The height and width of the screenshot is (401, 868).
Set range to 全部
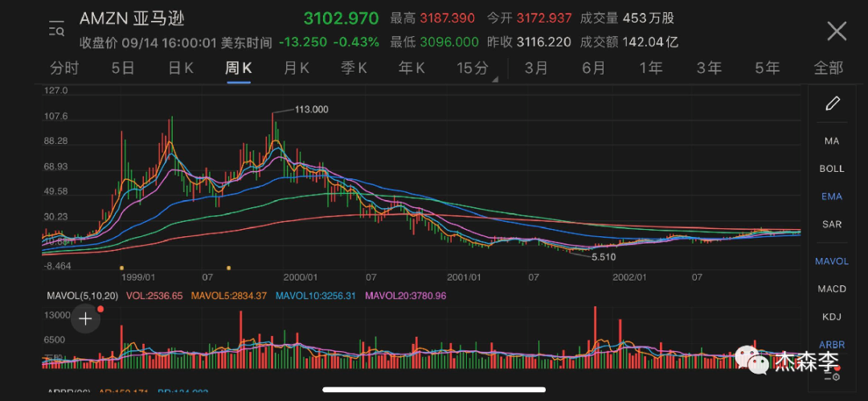click(x=828, y=68)
